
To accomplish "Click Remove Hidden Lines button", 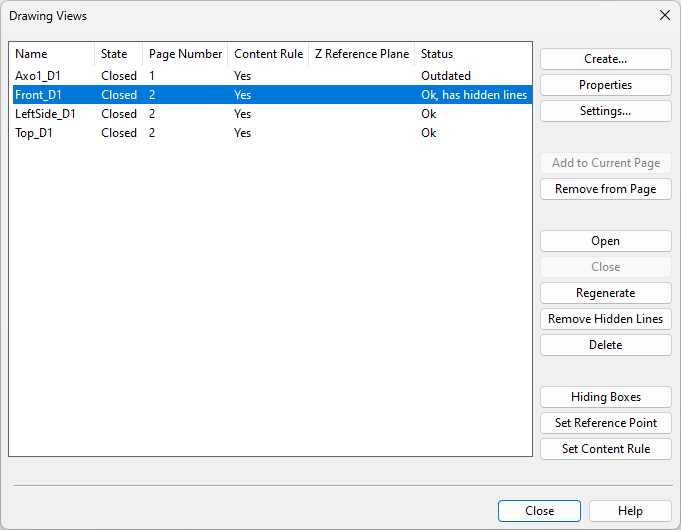I will pyautogui.click(x=605, y=319).
